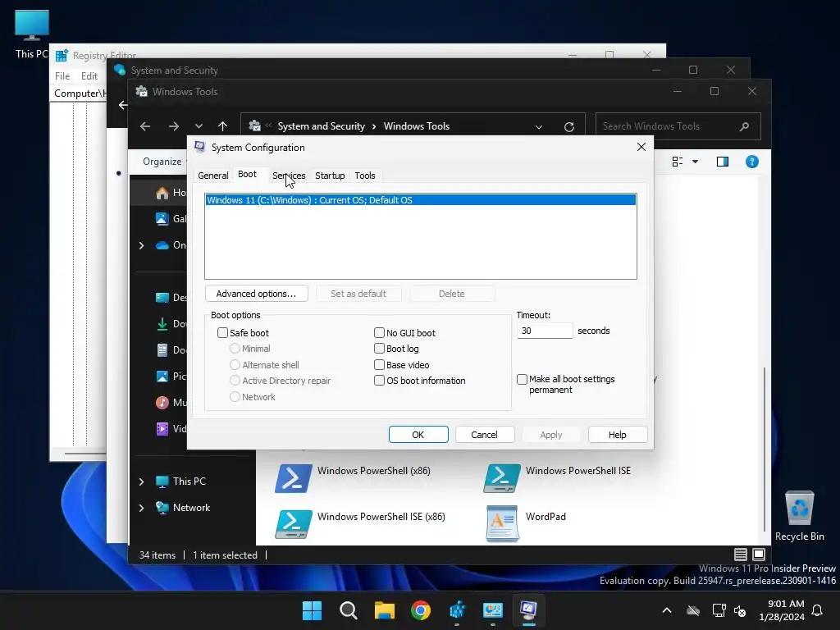Select System Configuration taskbar icon
840x630 pixels.
[x=529, y=610]
